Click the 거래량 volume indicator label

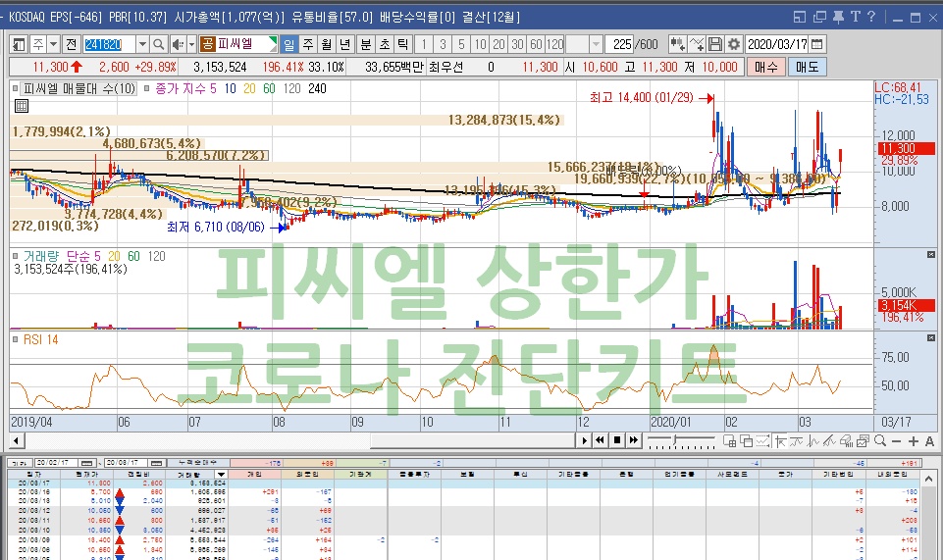tap(41, 257)
